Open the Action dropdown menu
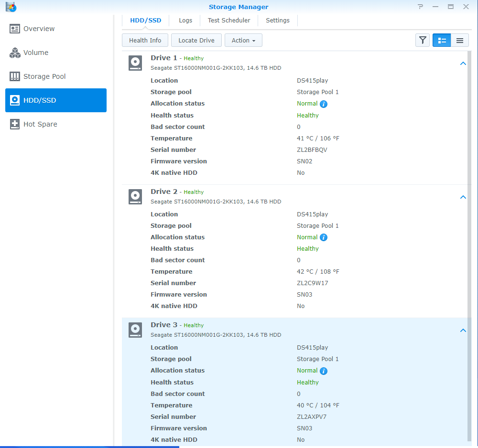Image resolution: width=478 pixels, height=448 pixels. click(x=243, y=40)
